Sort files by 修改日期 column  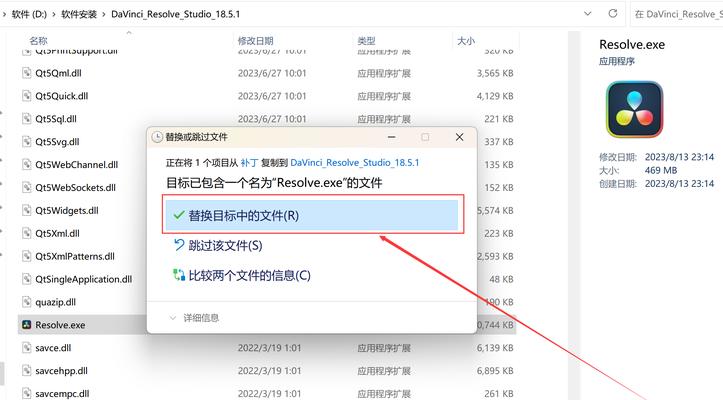[x=255, y=41]
